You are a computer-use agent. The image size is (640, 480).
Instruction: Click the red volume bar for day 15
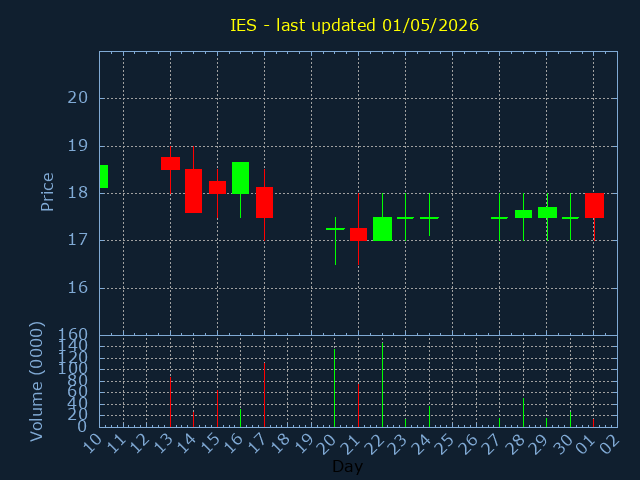click(x=218, y=409)
